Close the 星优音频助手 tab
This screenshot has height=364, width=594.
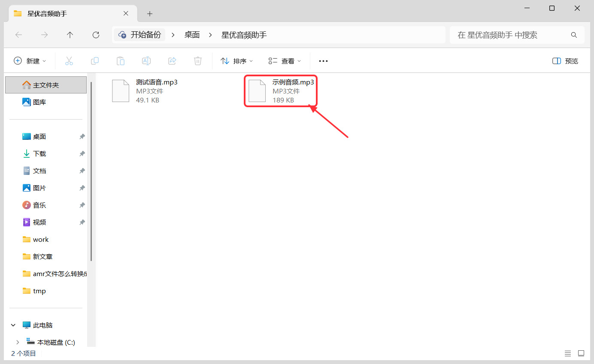(126, 13)
